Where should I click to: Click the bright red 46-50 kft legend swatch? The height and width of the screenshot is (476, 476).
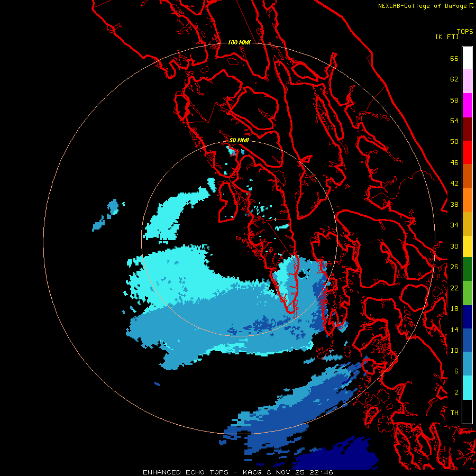coord(467,152)
